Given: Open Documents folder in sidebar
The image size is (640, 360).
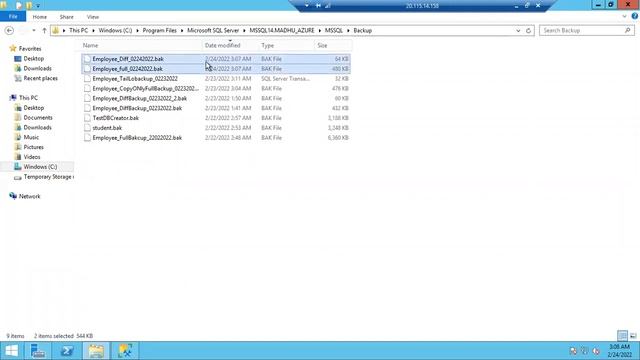Looking at the screenshot, I should click(x=38, y=118).
